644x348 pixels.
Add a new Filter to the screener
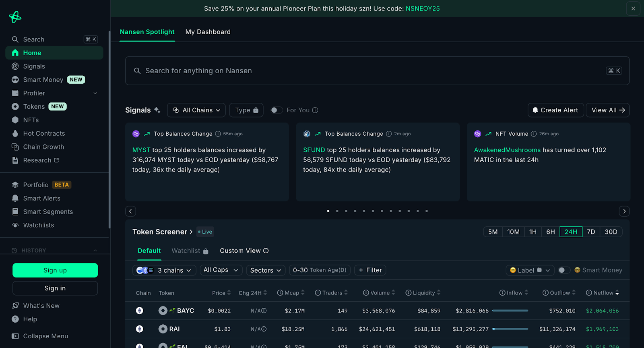370,270
